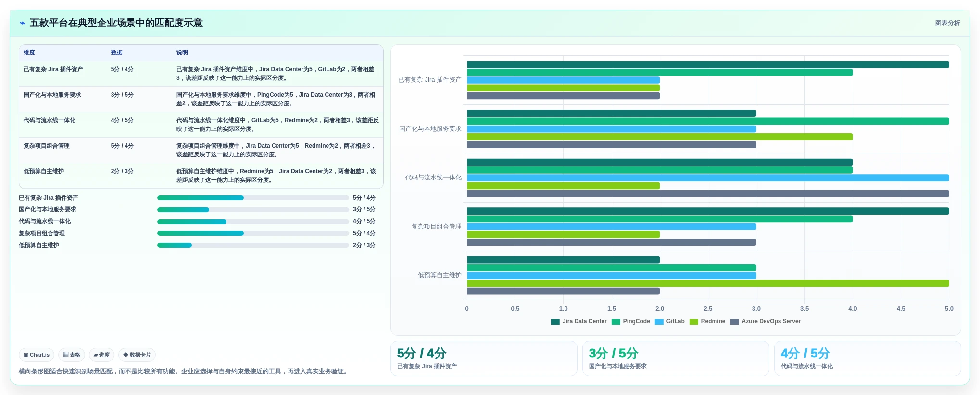
Task: Click the blue GitLab bar for 已有复杂 Jira 插件资产
Action: [x=563, y=80]
